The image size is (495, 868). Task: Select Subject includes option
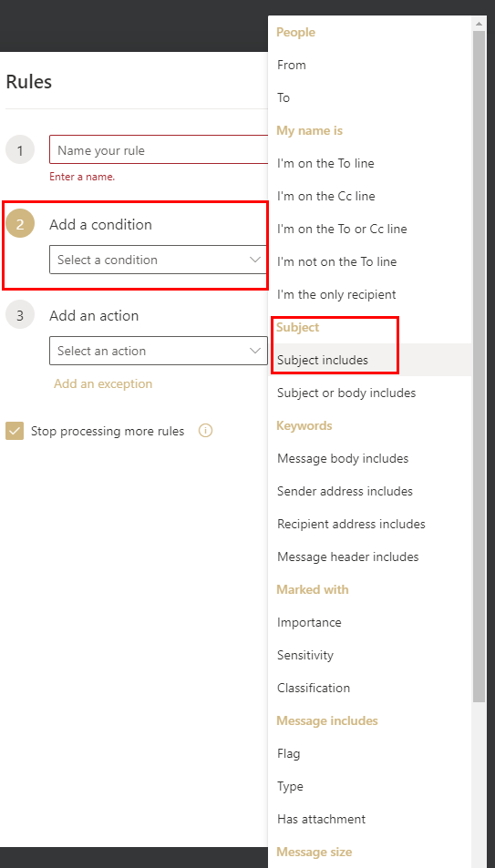pyautogui.click(x=370, y=360)
